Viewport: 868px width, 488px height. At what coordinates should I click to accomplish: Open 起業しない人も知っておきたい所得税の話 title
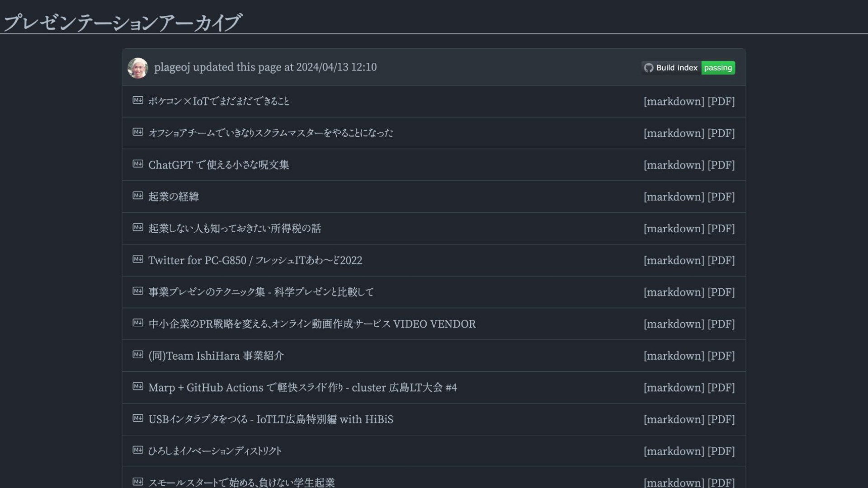pyautogui.click(x=235, y=229)
